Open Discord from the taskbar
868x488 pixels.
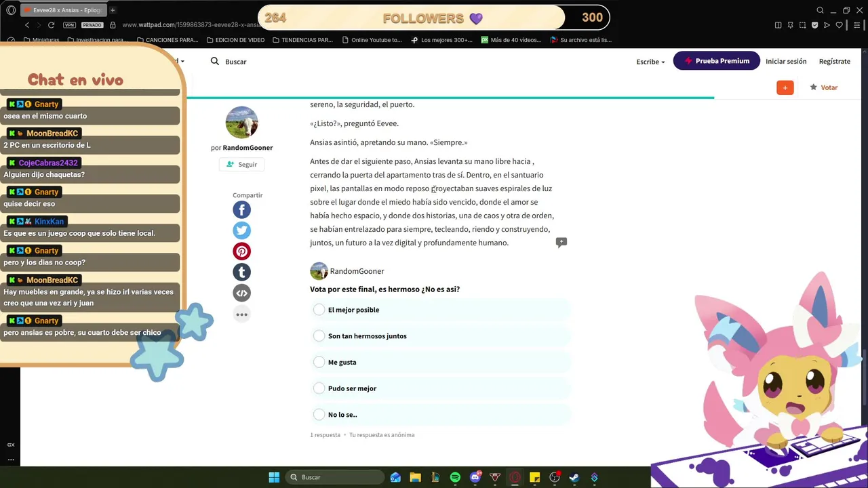pos(475,477)
